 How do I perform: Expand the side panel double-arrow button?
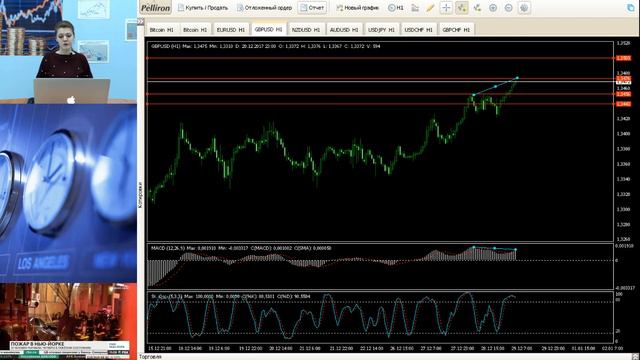(141, 21)
